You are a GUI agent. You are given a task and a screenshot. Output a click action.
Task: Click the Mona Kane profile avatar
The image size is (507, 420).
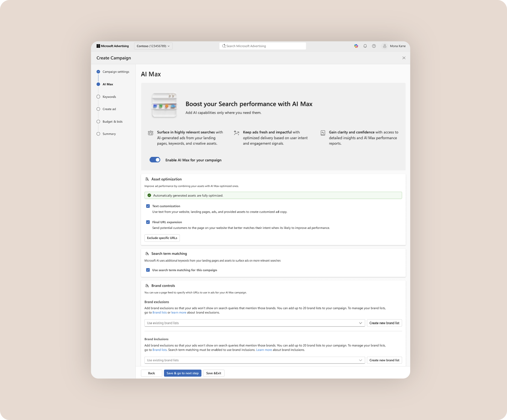[385, 46]
